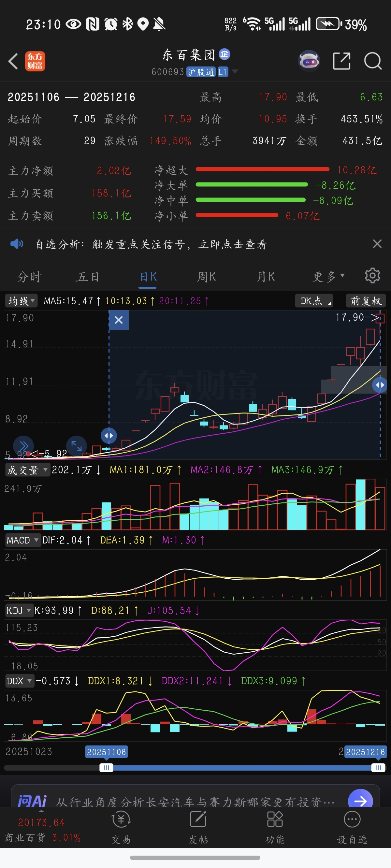The width and height of the screenshot is (391, 868).
Task: Open the DK点 dropdown
Action: click(x=314, y=301)
